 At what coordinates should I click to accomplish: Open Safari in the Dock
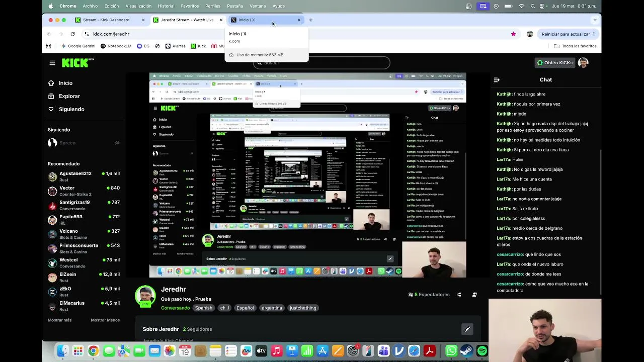tap(414, 351)
